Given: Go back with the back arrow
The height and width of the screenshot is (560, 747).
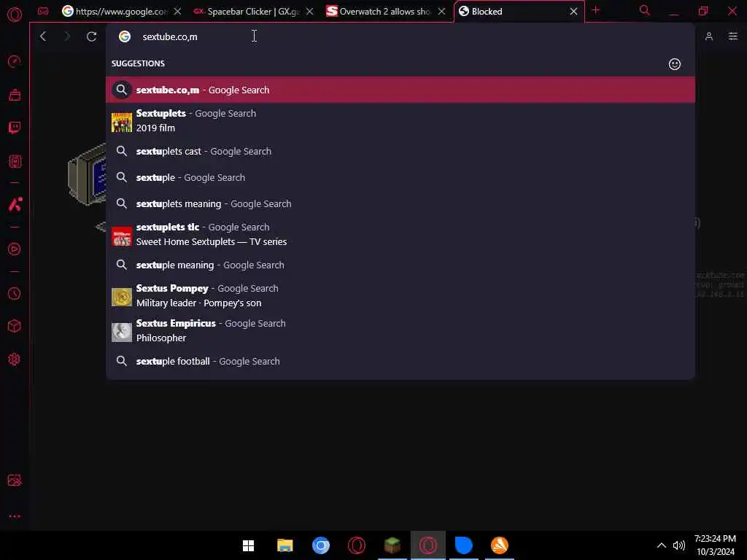Looking at the screenshot, I should click(x=43, y=36).
